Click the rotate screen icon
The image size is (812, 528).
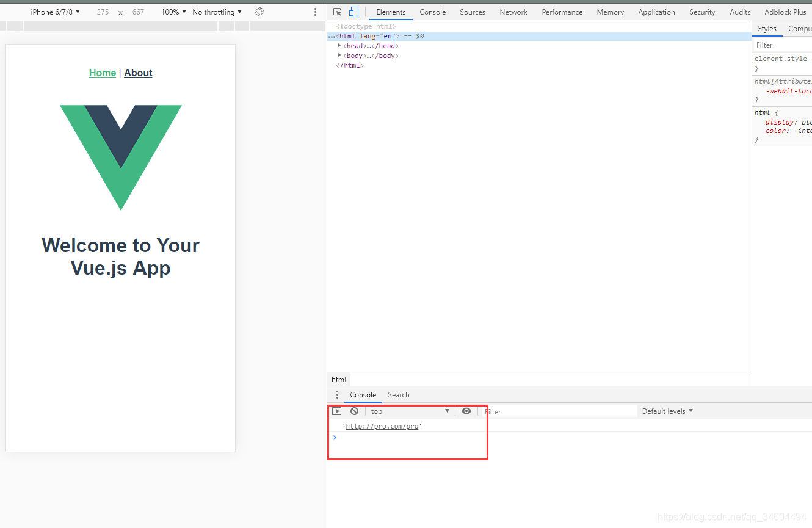tap(259, 12)
